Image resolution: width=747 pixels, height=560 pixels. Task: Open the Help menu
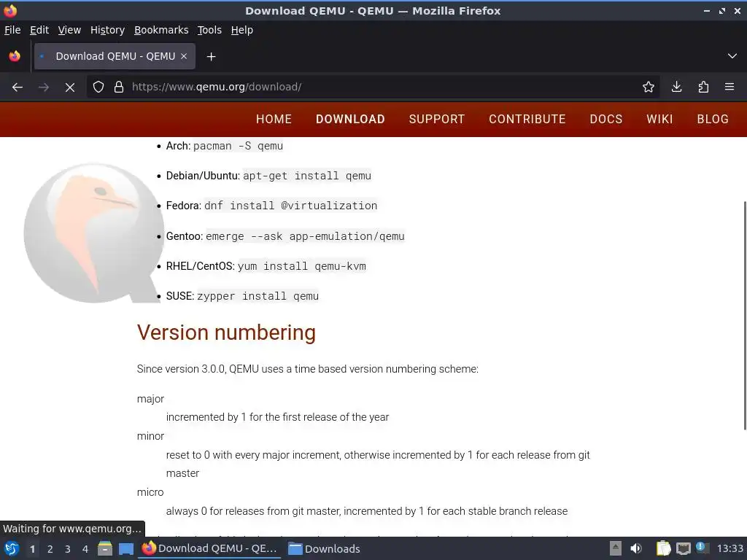click(242, 30)
